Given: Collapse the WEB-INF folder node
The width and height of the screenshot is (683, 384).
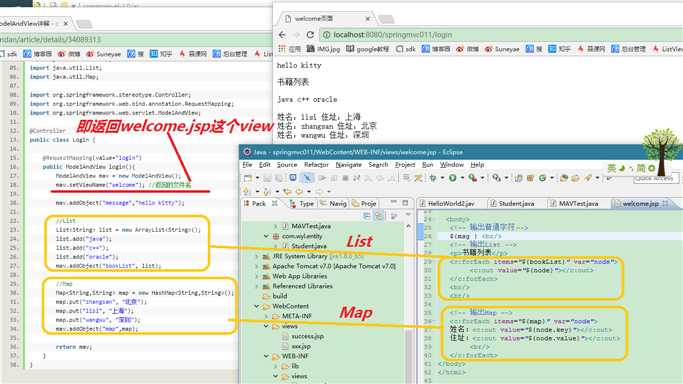Looking at the screenshot, I should 266,356.
